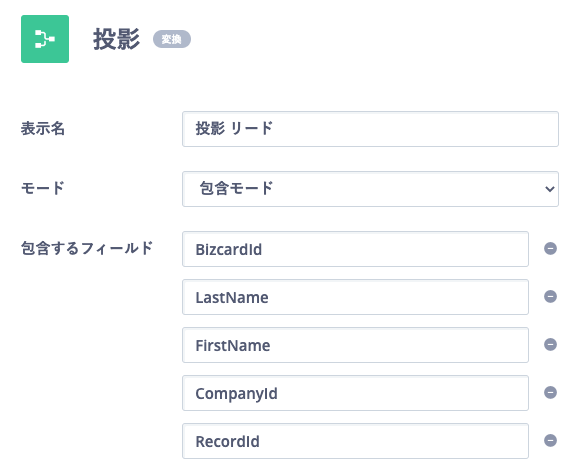The width and height of the screenshot is (577, 462).
Task: Select the CompanyId field input
Action: click(355, 393)
